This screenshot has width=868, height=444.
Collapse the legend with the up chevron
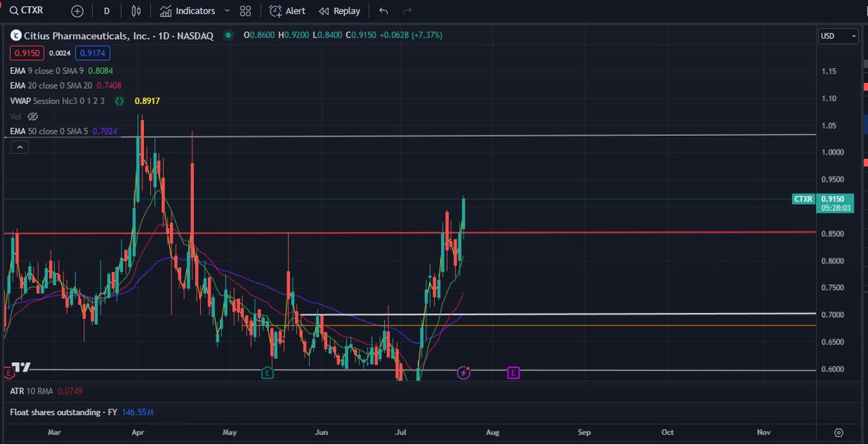tap(20, 146)
